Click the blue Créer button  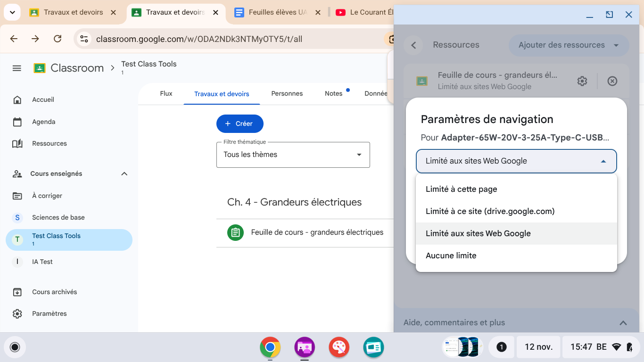(x=239, y=123)
